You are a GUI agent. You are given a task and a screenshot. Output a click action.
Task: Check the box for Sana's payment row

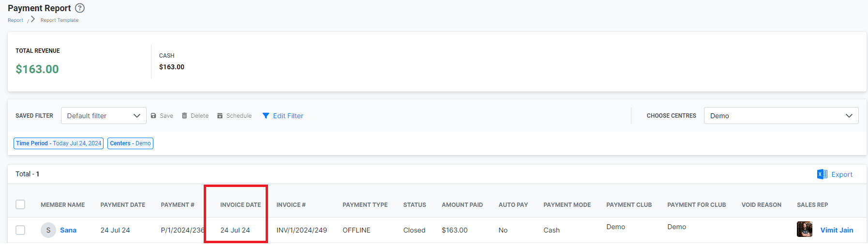point(20,230)
